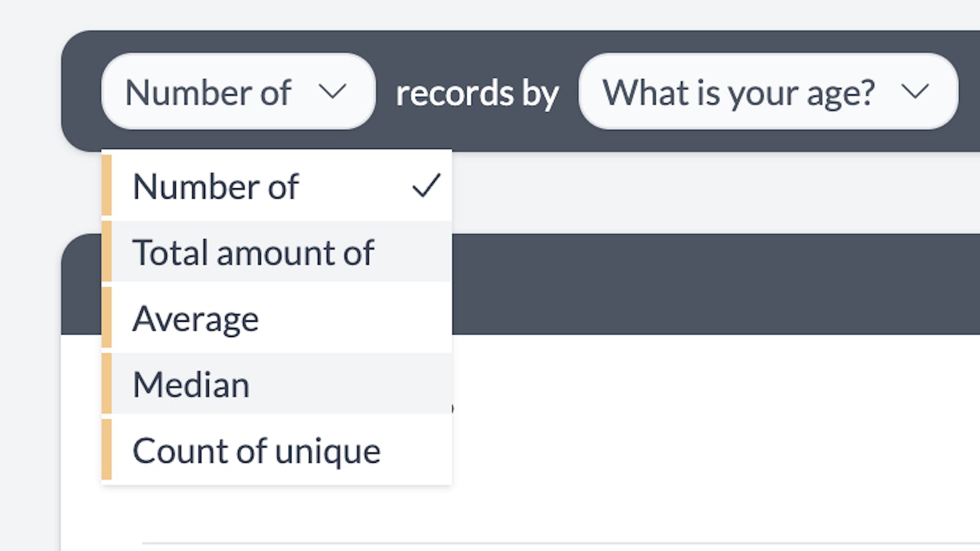This screenshot has width=980, height=551.
Task: Open the What is your age? dropdown
Action: pyautogui.click(x=767, y=92)
